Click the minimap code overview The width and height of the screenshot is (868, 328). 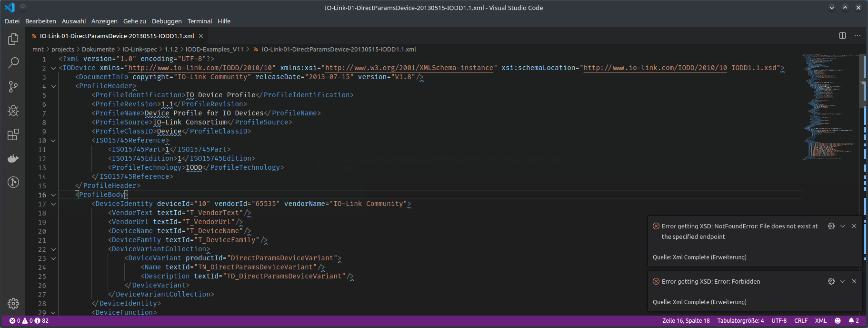831,107
